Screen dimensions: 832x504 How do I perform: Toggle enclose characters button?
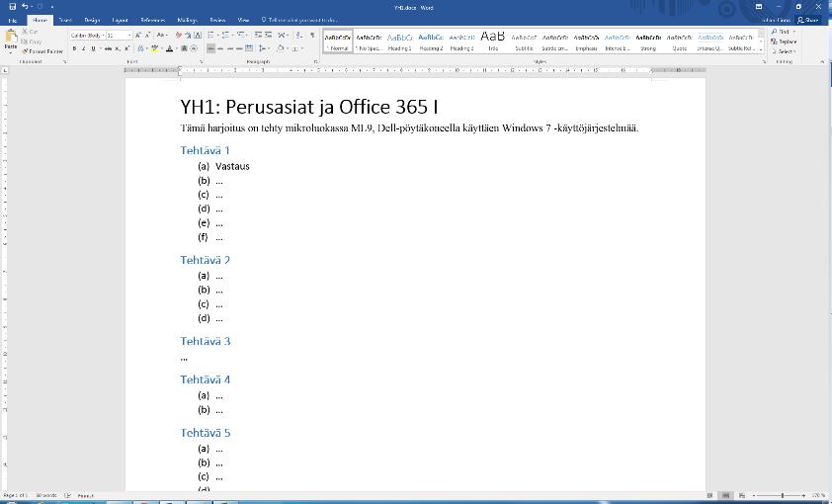click(194, 48)
